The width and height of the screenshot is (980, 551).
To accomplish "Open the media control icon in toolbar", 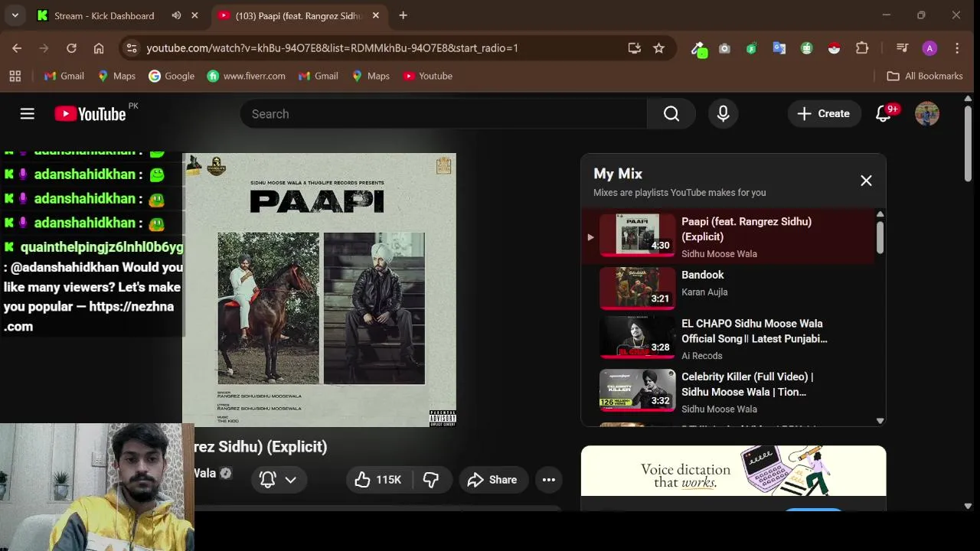I will coord(902,48).
